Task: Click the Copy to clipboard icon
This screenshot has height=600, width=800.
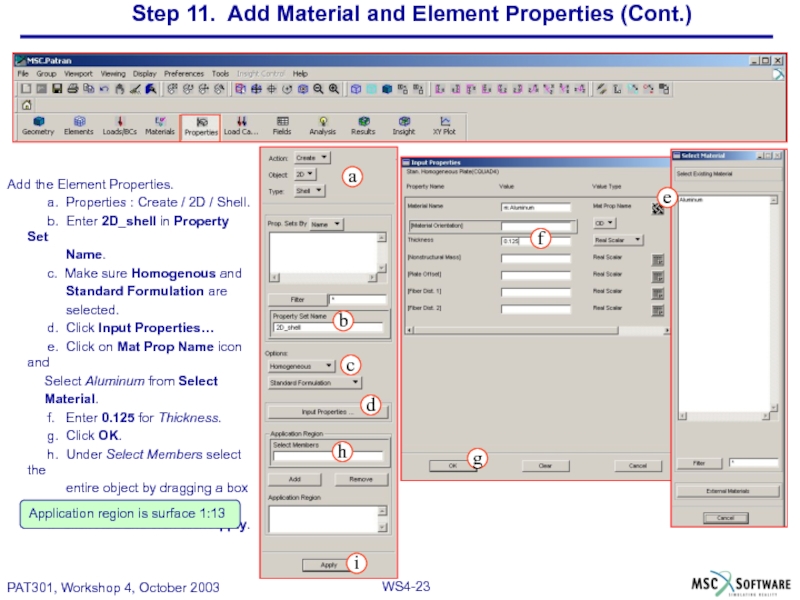Action: click(89, 89)
